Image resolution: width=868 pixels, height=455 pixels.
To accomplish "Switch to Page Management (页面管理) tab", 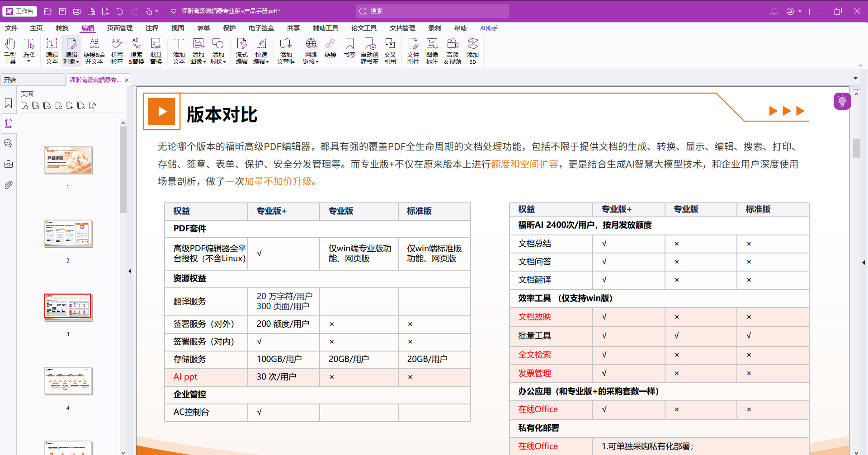I will pyautogui.click(x=120, y=28).
